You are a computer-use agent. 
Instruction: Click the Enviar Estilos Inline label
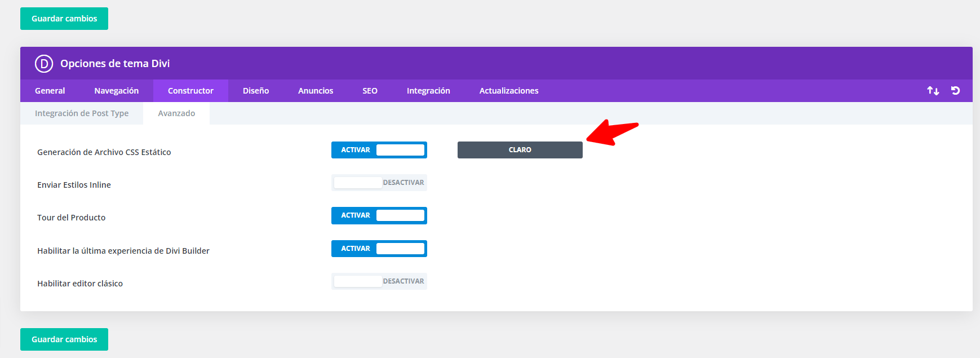pyautogui.click(x=74, y=185)
